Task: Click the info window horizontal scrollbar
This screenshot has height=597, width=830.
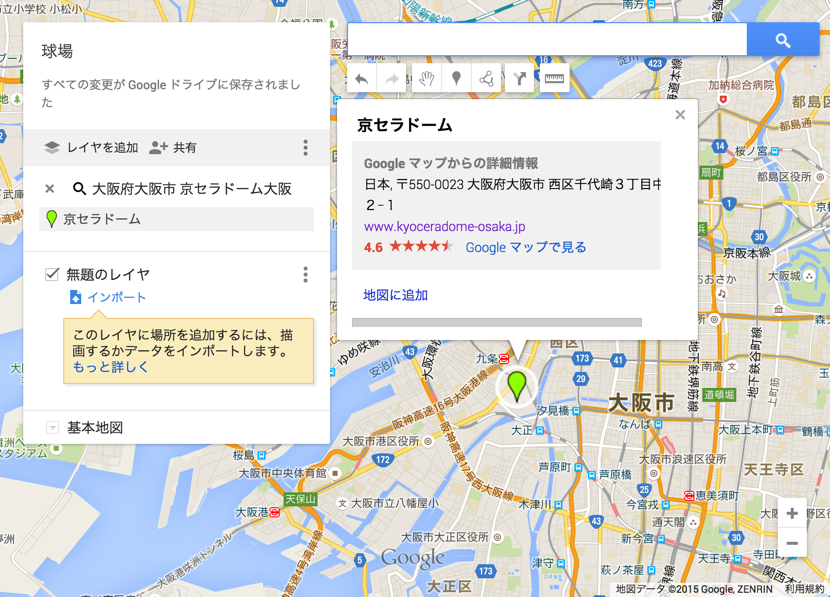Action: tap(497, 322)
